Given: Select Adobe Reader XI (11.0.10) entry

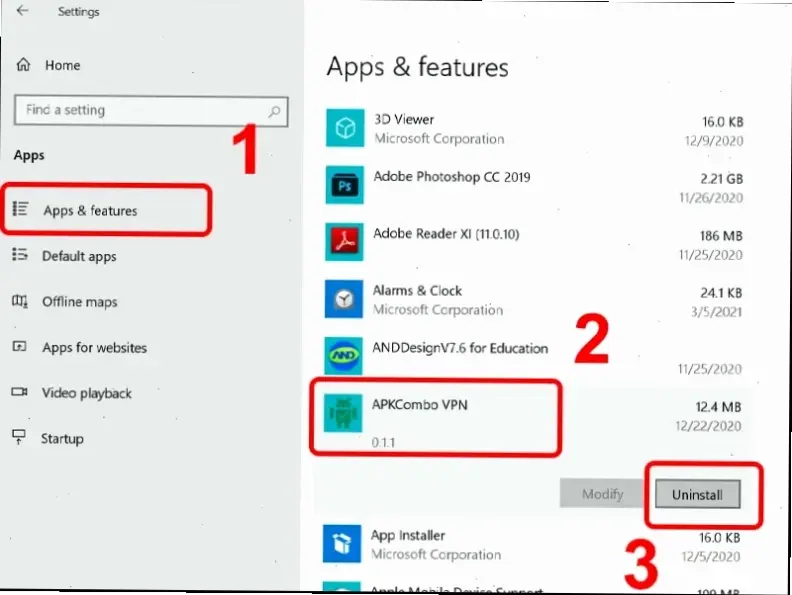Looking at the screenshot, I should [534, 242].
